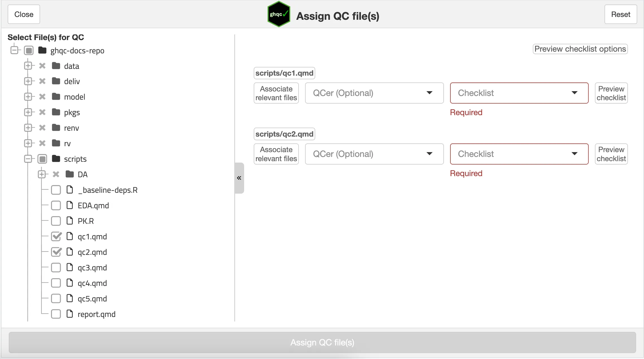Screen dimensions: 644x359
Task: Collapse the scripts folder tree node
Action: coord(28,159)
